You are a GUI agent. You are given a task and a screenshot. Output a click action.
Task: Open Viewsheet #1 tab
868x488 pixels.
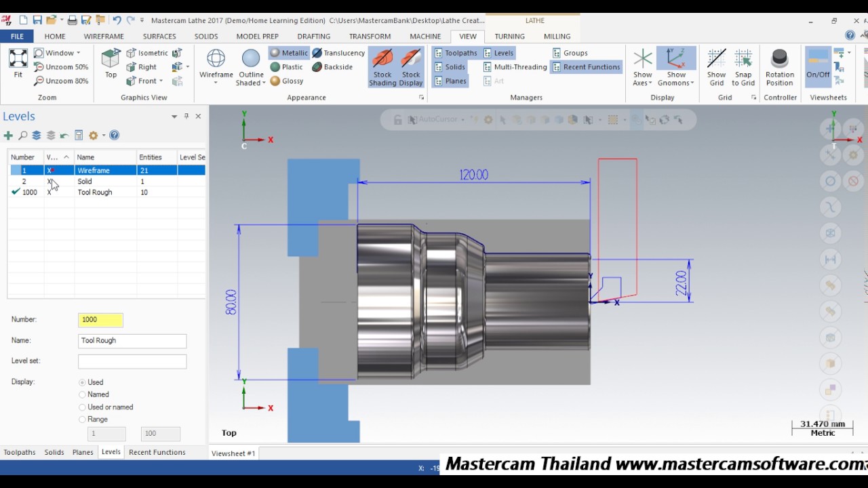[x=233, y=453]
